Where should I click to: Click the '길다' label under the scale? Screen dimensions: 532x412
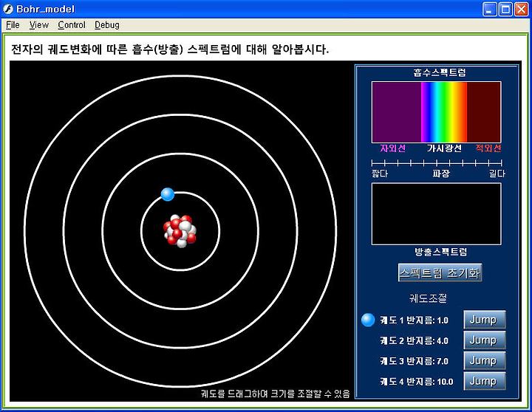click(x=497, y=174)
